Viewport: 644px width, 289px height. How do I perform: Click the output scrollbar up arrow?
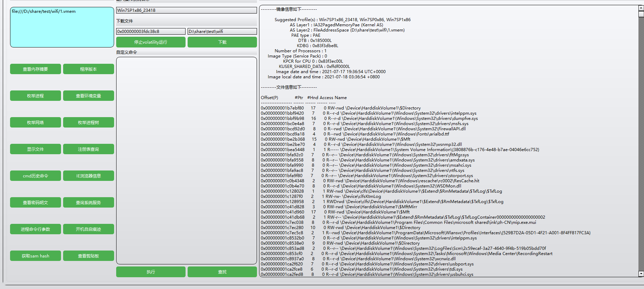[641, 8]
